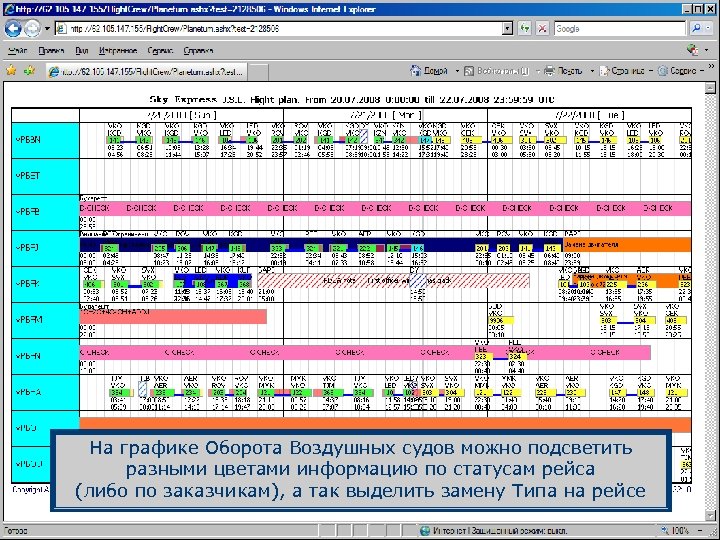Expand the address bar history dropdown arrow
The width and height of the screenshot is (720, 540).
(507, 29)
